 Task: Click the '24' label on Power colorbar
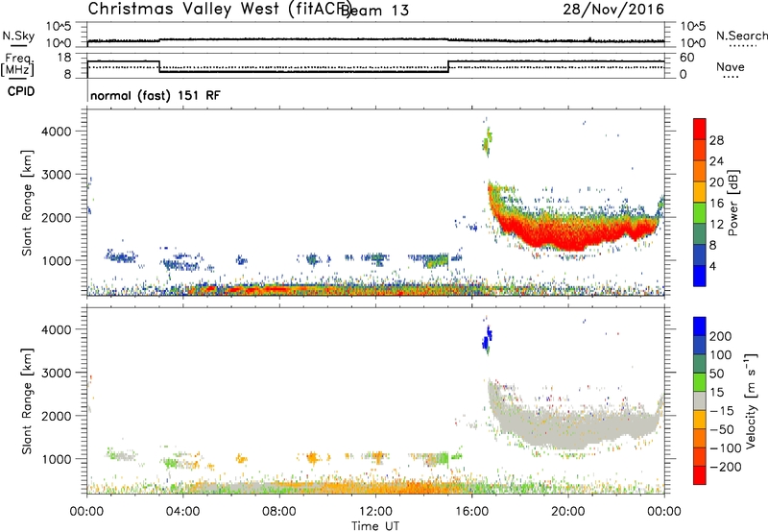[x=716, y=161]
